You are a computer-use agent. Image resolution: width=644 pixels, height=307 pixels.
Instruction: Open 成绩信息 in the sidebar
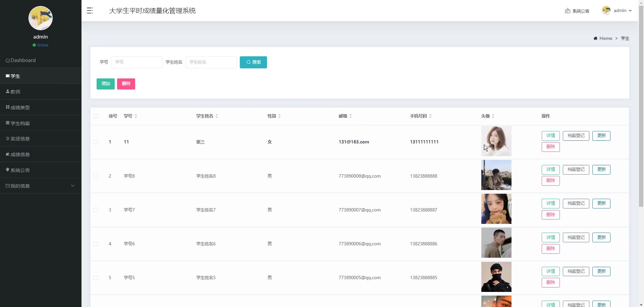[41, 155]
